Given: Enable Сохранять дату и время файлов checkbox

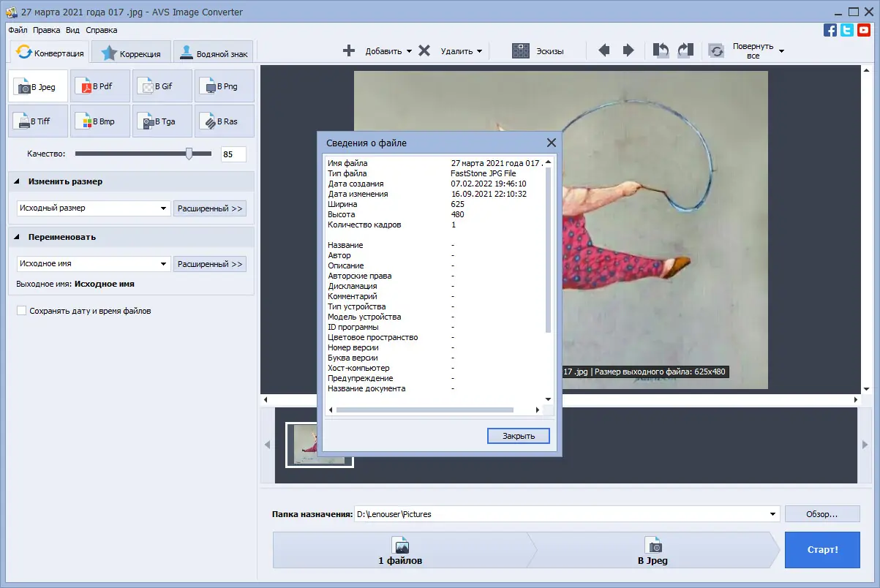Looking at the screenshot, I should point(21,311).
